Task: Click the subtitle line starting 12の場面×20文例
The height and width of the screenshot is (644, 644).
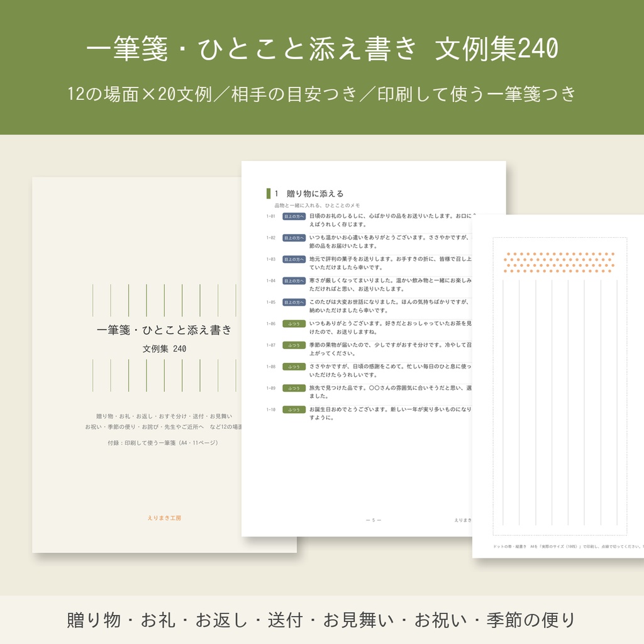Action: pos(322,94)
